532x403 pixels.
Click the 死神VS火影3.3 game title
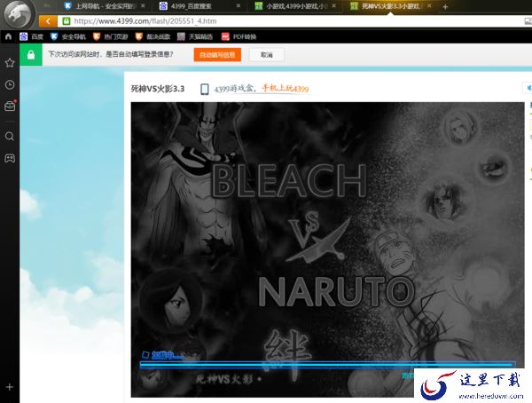[158, 89]
